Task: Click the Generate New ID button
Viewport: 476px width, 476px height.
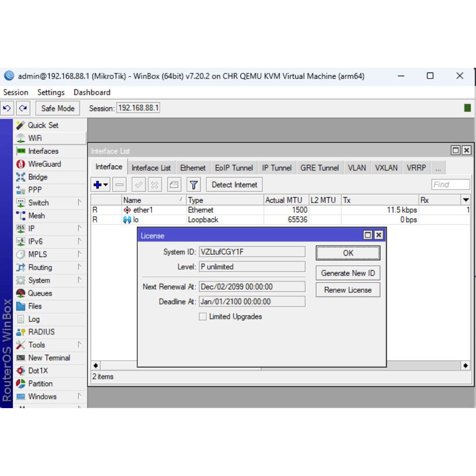Action: (x=348, y=273)
